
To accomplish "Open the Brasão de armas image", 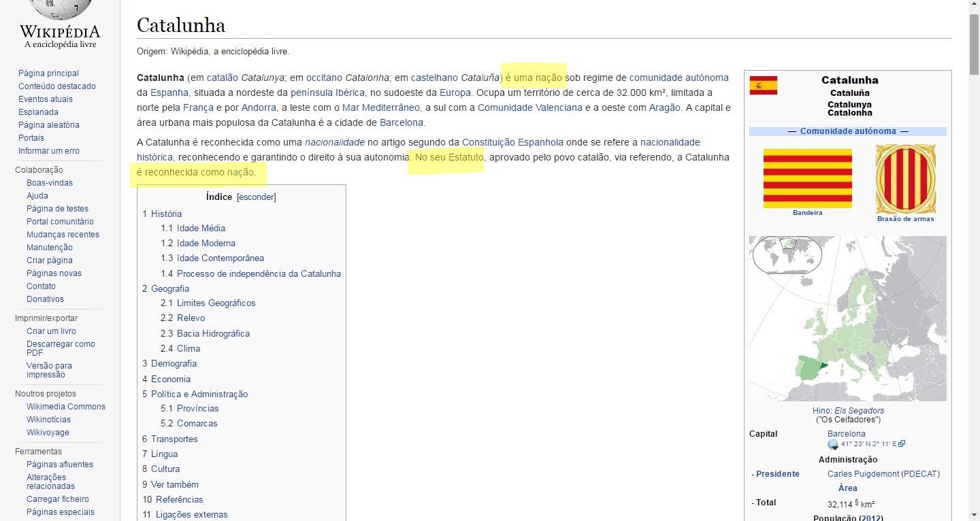I will pos(905,178).
